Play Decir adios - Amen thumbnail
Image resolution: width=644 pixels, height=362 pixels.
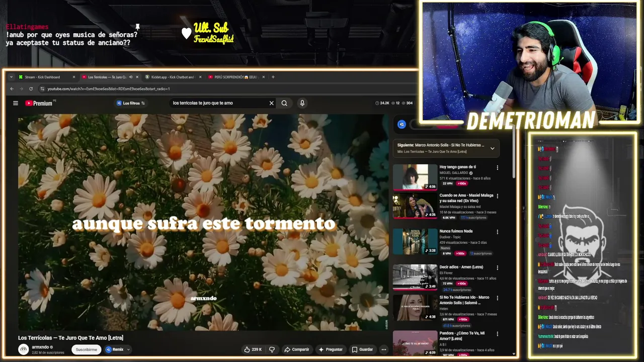tap(415, 277)
